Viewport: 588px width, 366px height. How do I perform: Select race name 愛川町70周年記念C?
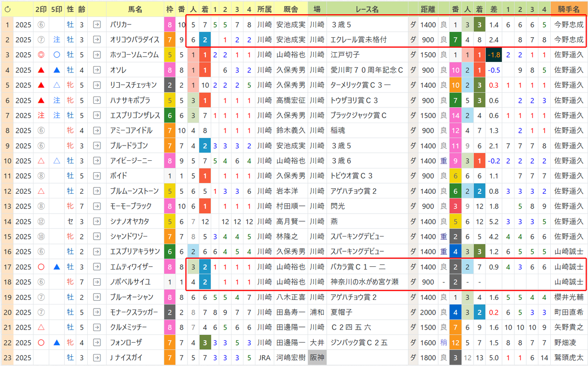coord(367,70)
